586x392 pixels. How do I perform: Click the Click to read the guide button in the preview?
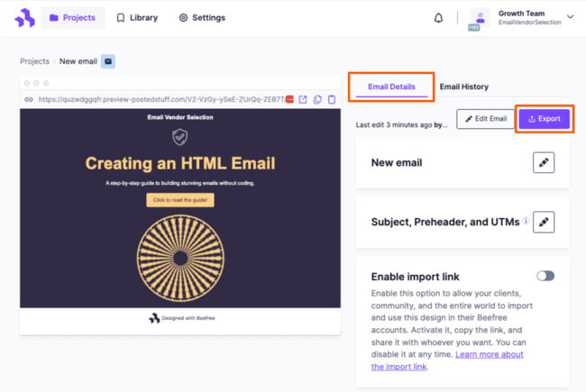point(180,200)
